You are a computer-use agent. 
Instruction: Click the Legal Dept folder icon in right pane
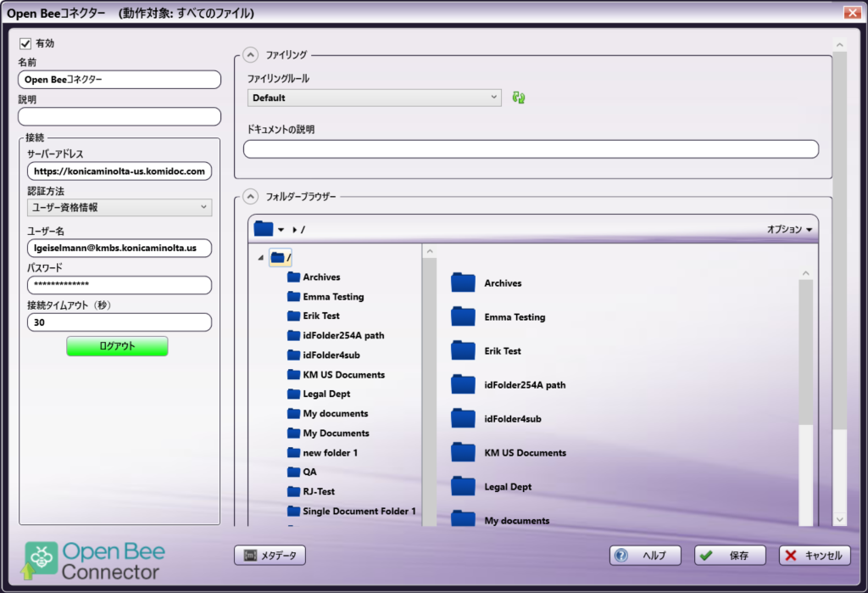point(463,486)
